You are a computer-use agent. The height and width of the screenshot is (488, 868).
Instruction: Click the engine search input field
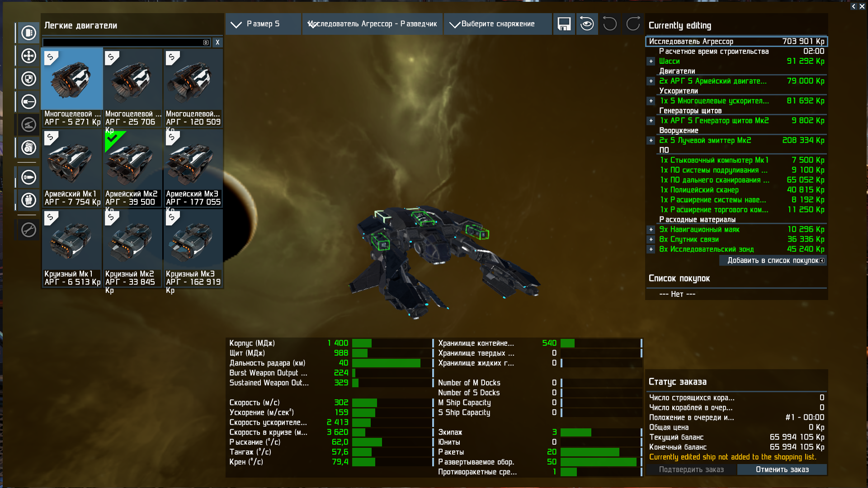(x=127, y=42)
